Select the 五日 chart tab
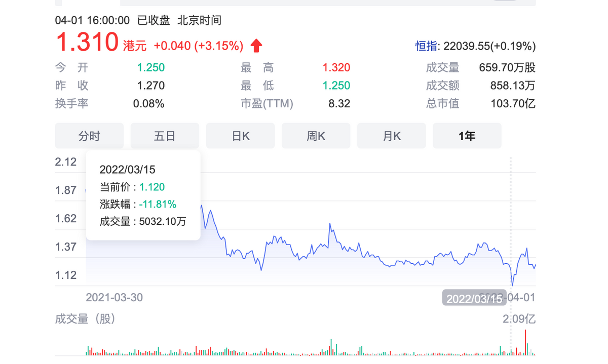 (x=165, y=136)
